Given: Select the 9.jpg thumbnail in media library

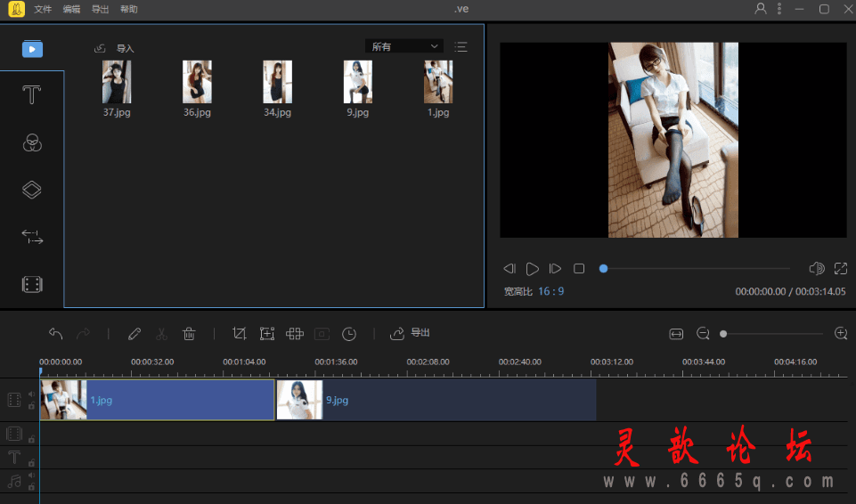Looking at the screenshot, I should point(357,82).
